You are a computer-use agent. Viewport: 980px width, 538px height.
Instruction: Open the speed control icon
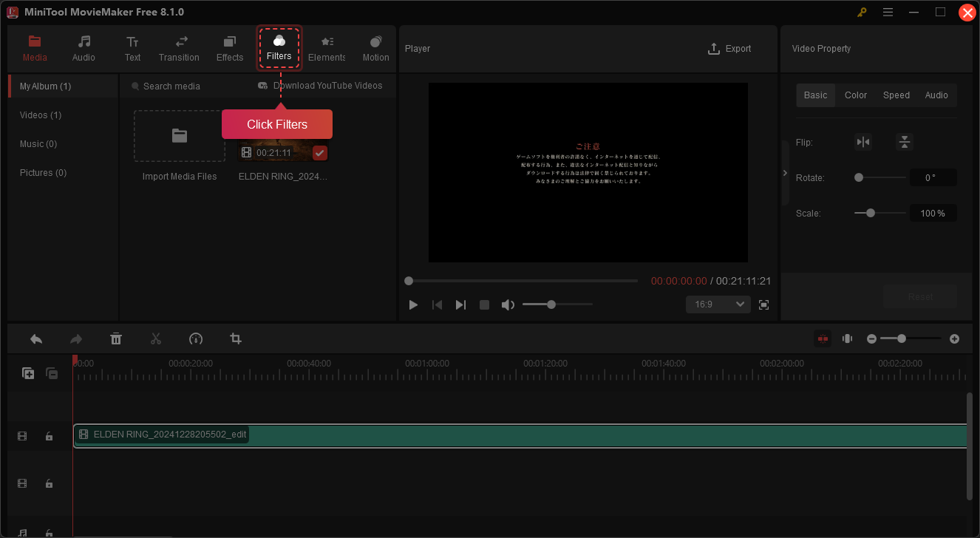coord(196,338)
